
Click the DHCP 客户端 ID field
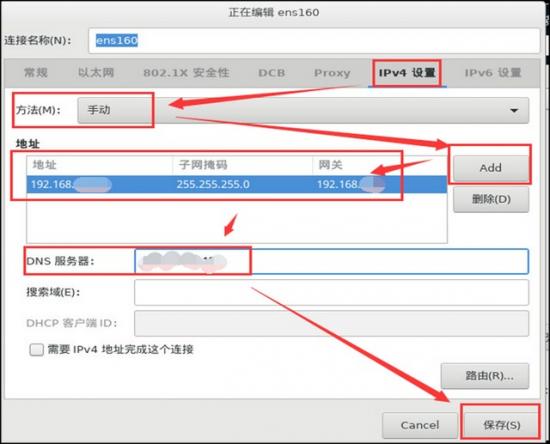pos(331,323)
